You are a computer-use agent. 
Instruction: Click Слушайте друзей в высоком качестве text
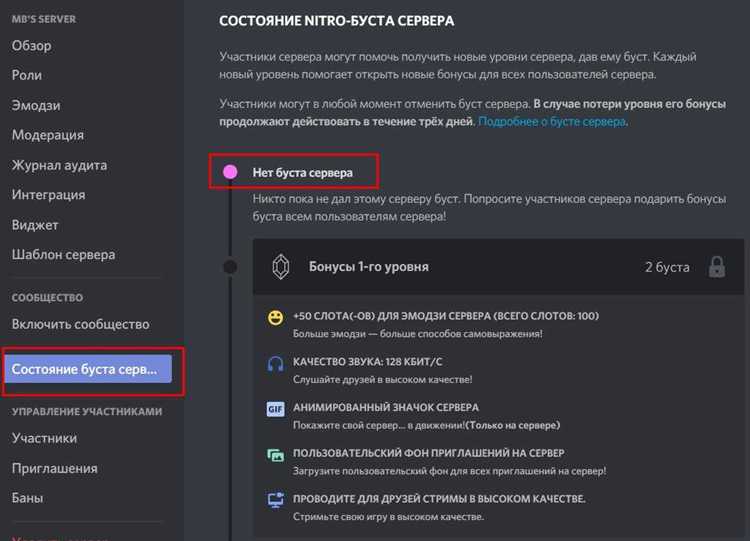pyautogui.click(x=382, y=380)
